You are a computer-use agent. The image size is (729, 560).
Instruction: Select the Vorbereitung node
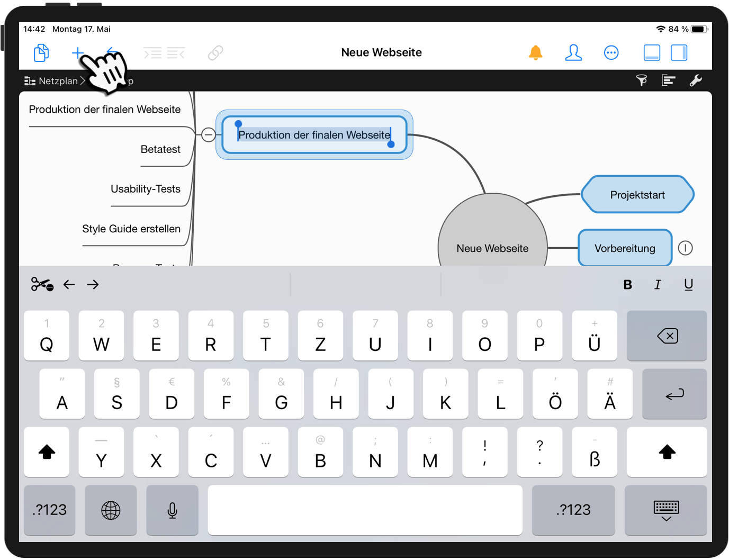point(625,248)
